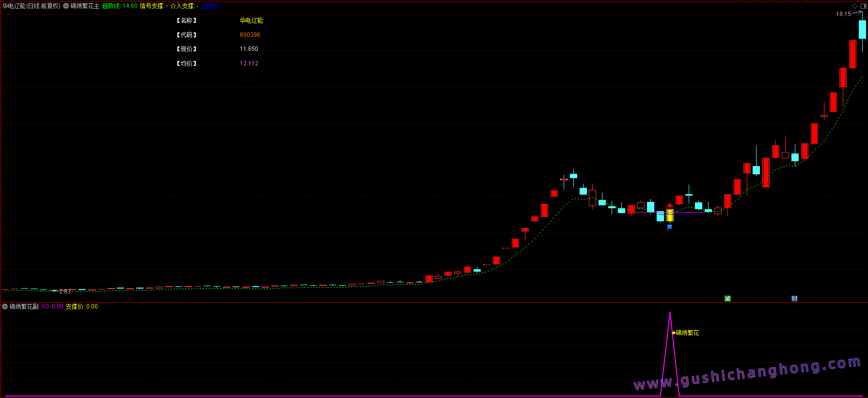Click the 华电辽能(日线,前复权) chart title
The width and height of the screenshot is (868, 398).
pos(32,6)
